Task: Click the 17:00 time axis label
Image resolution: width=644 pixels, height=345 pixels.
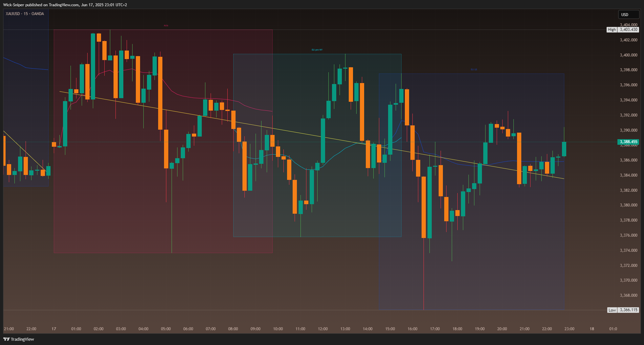Action: click(435, 329)
